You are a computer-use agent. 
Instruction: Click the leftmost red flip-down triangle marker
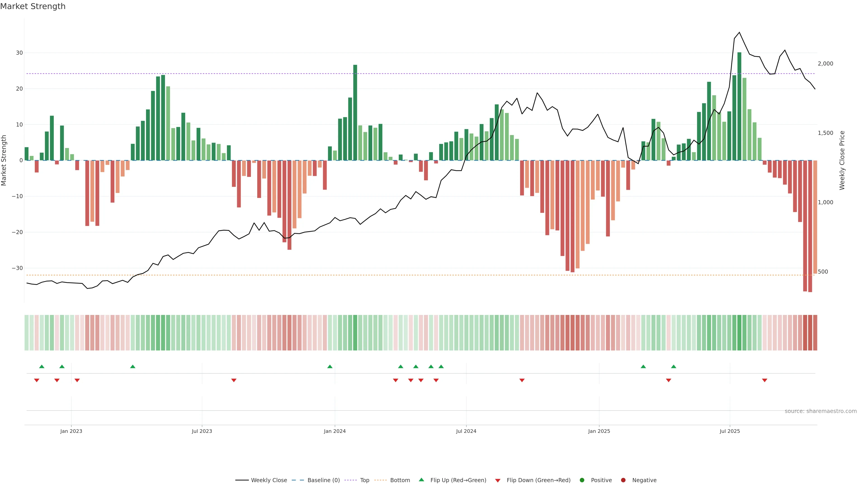tap(37, 380)
